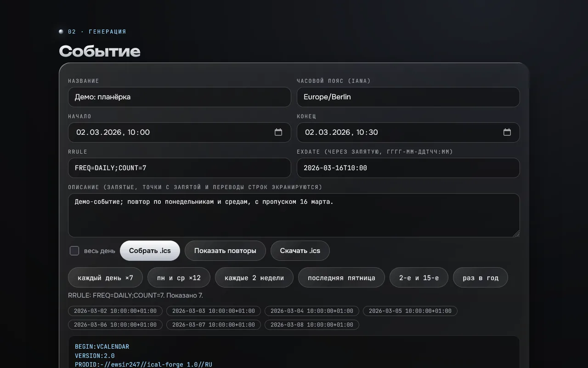This screenshot has width=588, height=368.
Task: Click occurrence chip '2026-03-07 10:00:00+01:00'
Action: point(214,325)
